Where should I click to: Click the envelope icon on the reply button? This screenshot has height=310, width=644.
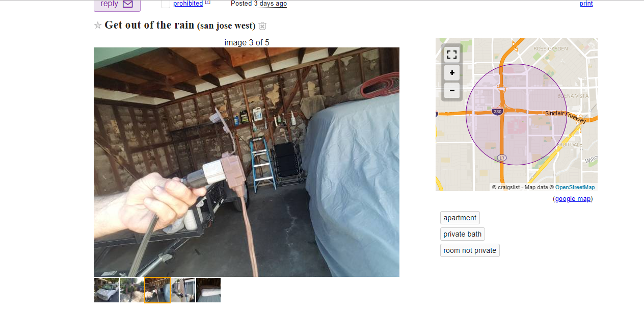(x=127, y=4)
